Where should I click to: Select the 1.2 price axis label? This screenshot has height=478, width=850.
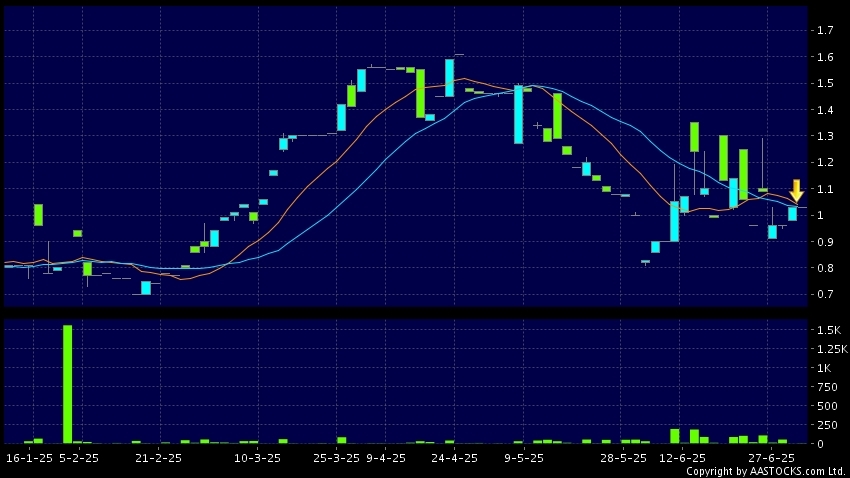tap(825, 163)
